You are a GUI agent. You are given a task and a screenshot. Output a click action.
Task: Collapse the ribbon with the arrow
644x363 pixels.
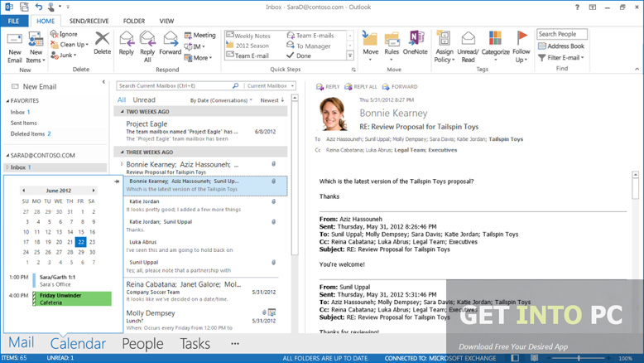click(x=637, y=69)
